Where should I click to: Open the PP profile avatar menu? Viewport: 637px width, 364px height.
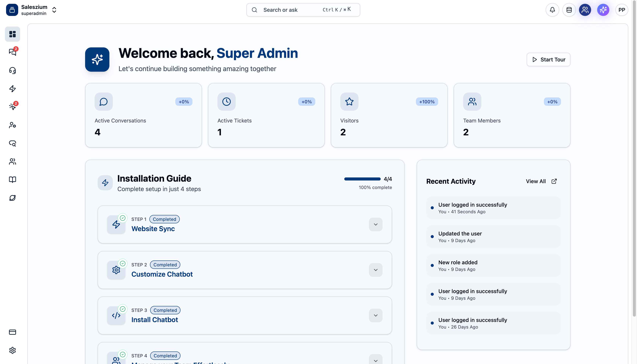click(x=621, y=10)
